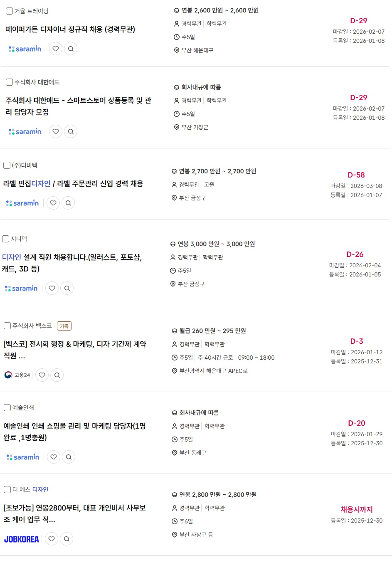Viewport: 392px width, 565px height.
Task: Check the 거울 트레이딩 checkbox
Action: (9, 11)
